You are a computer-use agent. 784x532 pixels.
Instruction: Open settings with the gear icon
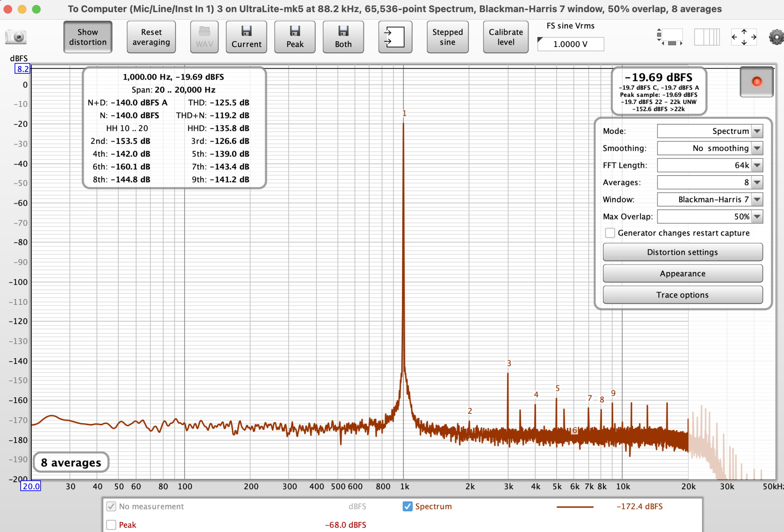pos(776,37)
